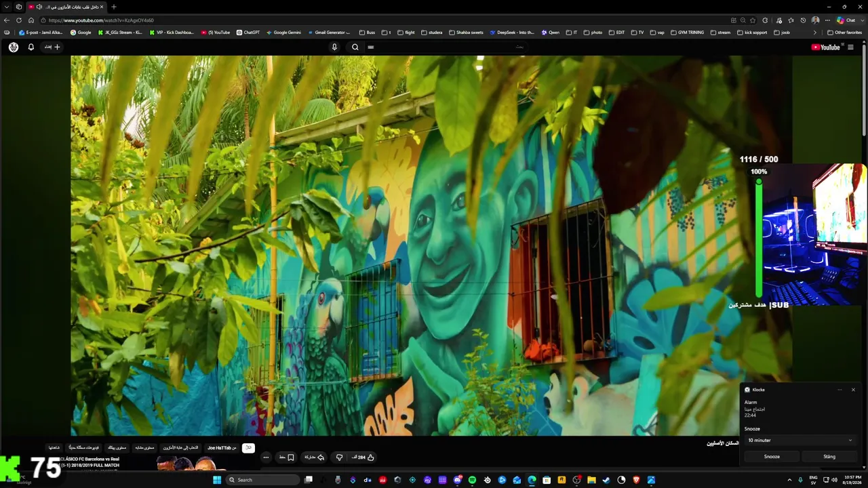Open the Copilot Chat button

[x=846, y=20]
